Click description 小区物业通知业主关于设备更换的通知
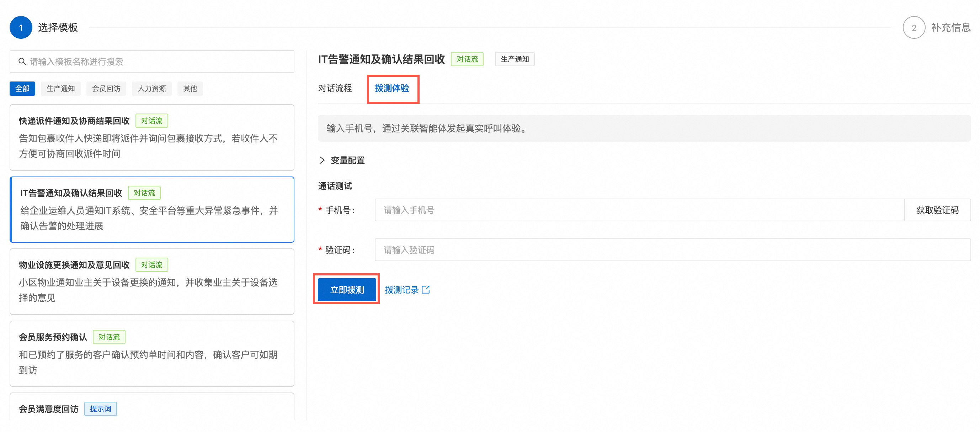Image resolution: width=980 pixels, height=432 pixels. click(x=148, y=290)
